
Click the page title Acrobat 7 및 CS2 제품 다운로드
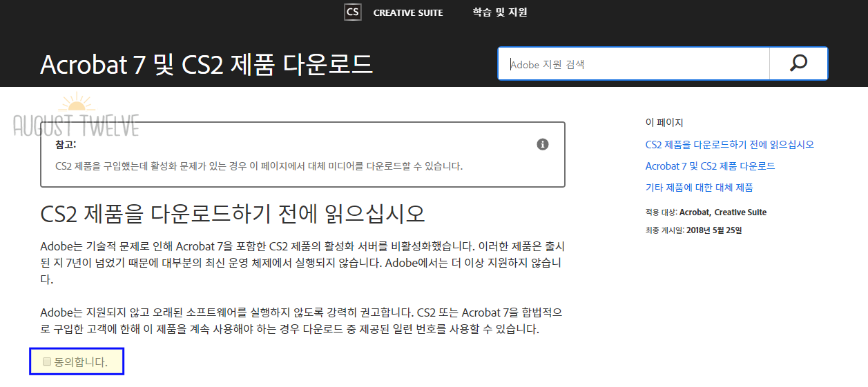tap(206, 64)
